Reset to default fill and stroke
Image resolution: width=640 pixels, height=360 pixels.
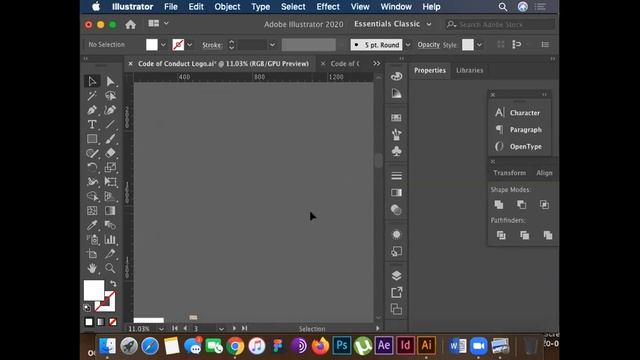(x=87, y=307)
